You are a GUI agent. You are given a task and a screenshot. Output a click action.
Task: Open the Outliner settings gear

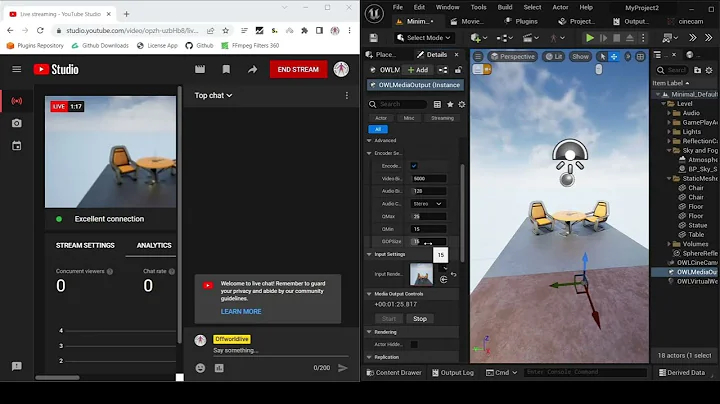coord(709,70)
